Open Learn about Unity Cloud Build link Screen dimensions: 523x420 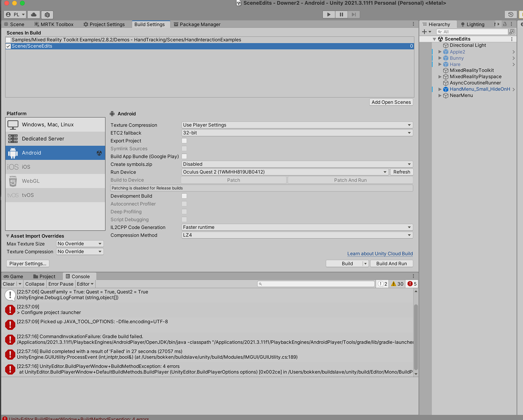point(380,253)
